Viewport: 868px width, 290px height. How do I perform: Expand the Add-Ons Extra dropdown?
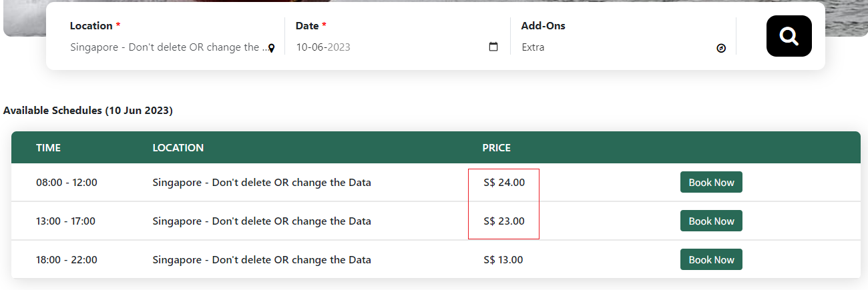click(x=614, y=47)
